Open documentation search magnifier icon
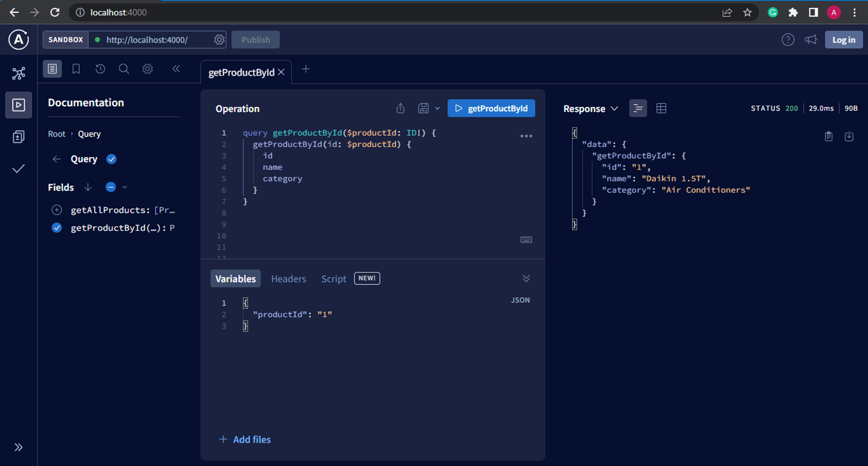Viewport: 868px width, 466px height. [124, 69]
